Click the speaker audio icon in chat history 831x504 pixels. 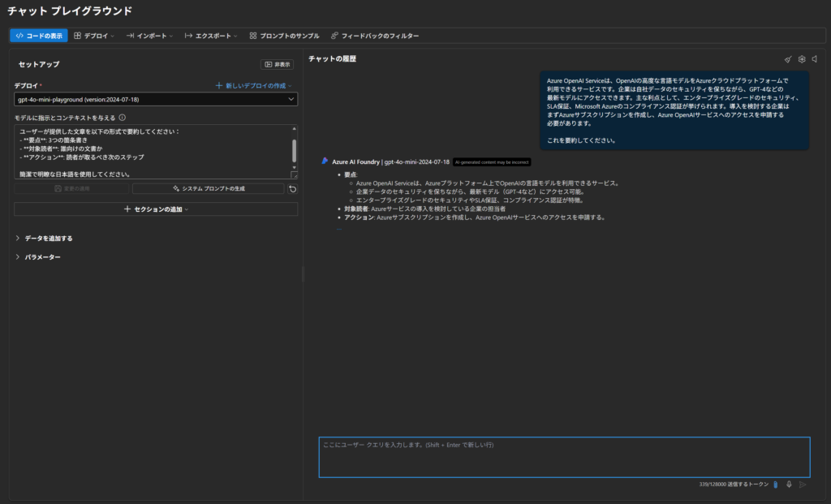[x=814, y=59]
